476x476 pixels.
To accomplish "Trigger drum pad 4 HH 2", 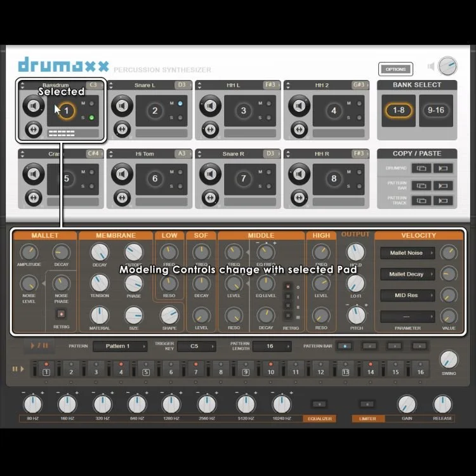I will click(x=334, y=111).
